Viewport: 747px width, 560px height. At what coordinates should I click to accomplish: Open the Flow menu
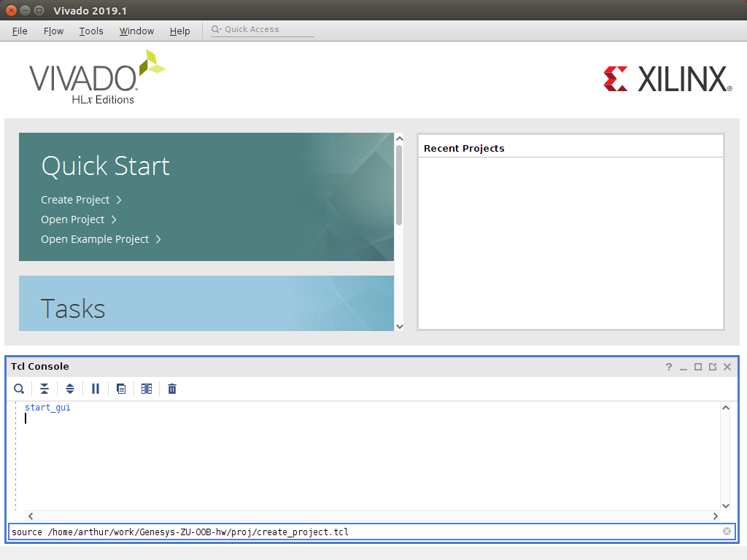[x=53, y=31]
